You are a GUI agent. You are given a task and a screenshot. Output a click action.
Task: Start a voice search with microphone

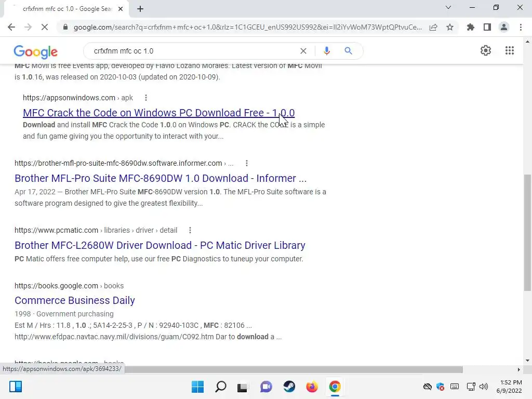[x=326, y=51]
